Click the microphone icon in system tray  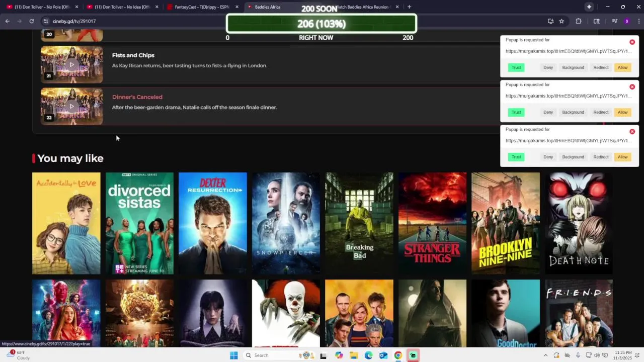578,355
